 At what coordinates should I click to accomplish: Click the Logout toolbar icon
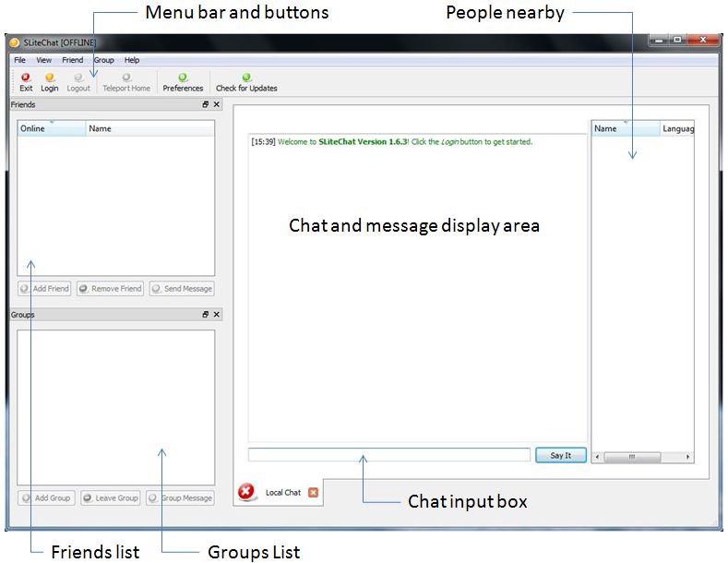click(78, 78)
